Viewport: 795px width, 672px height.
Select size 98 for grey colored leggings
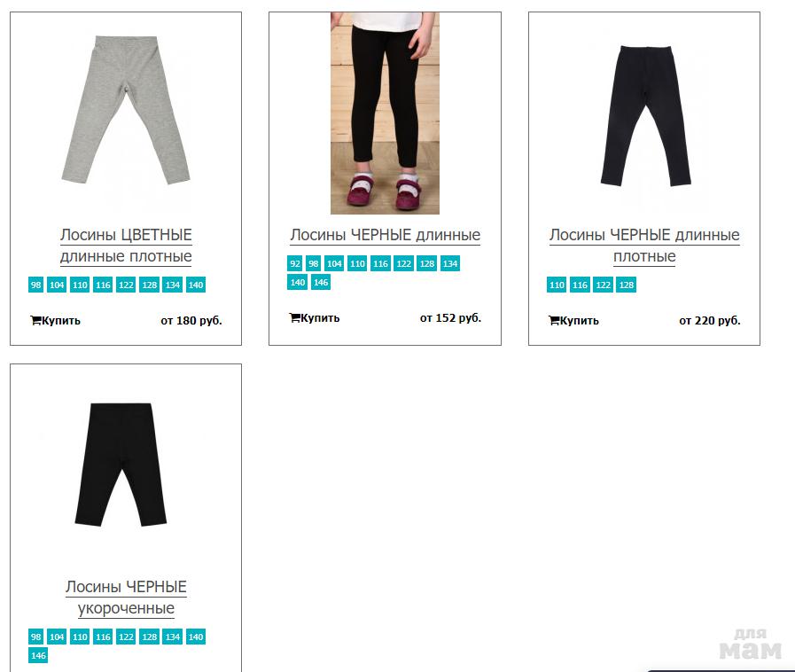pos(35,285)
